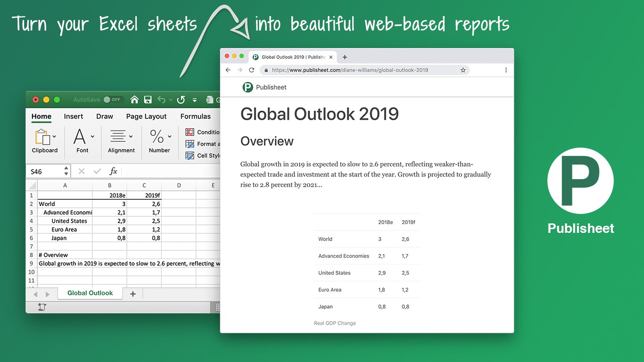Open the Clipboard paste icon in Excel ribbon
The image size is (644, 362).
[x=42, y=137]
